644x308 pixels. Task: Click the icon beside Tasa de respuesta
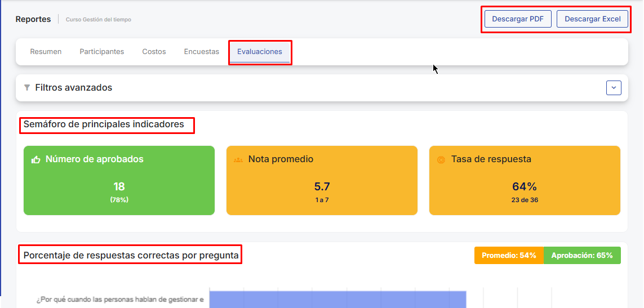(441, 160)
